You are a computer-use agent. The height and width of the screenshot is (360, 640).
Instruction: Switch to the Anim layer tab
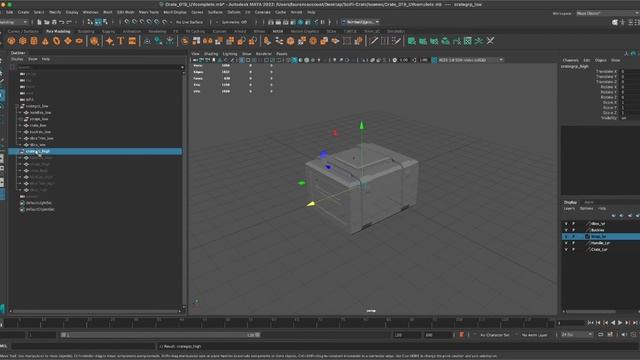pyautogui.click(x=589, y=202)
